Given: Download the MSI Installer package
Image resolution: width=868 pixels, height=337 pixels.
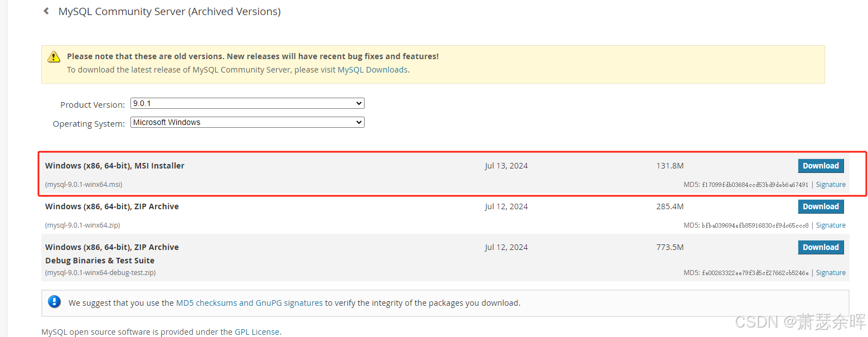Looking at the screenshot, I should click(x=821, y=166).
